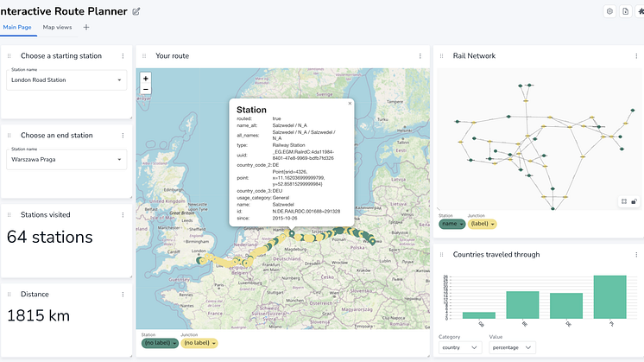This screenshot has width=644, height=362.
Task: Open map Junction (no label) selector
Action: pos(199,343)
